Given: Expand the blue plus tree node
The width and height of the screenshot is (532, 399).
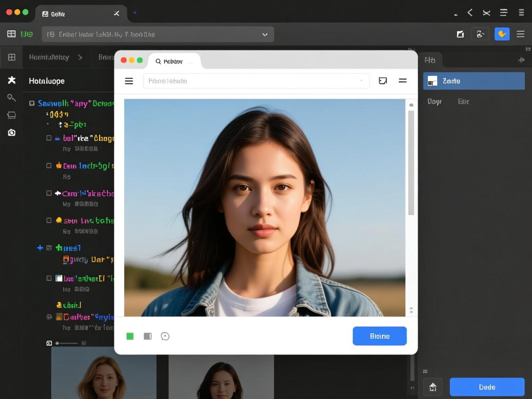Looking at the screenshot, I should [40, 248].
